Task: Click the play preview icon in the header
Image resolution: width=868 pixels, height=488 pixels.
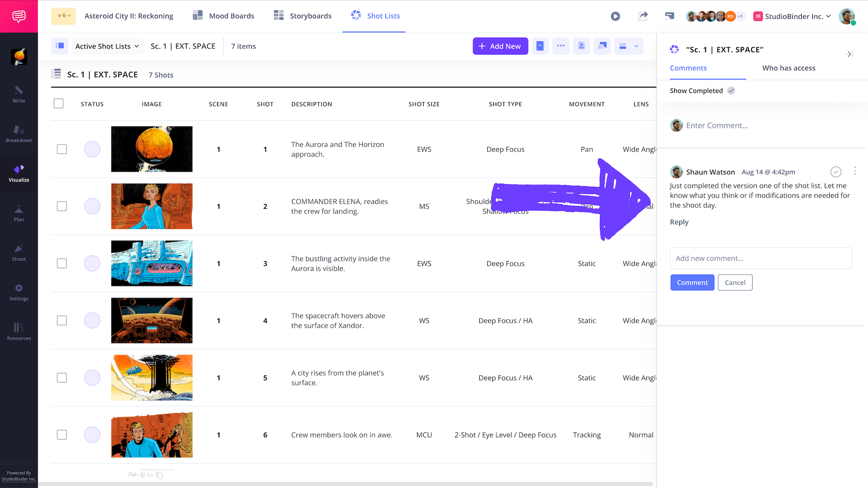Action: click(x=615, y=16)
